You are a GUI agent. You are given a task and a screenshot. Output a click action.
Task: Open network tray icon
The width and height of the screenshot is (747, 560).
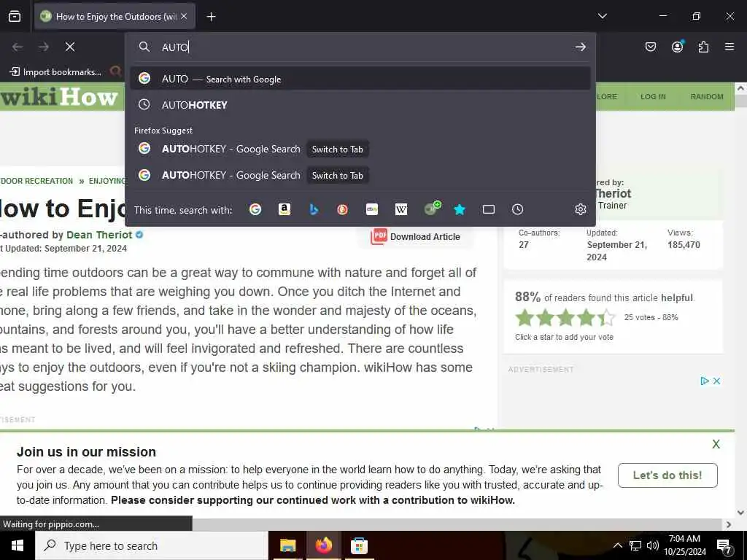pyautogui.click(x=635, y=545)
